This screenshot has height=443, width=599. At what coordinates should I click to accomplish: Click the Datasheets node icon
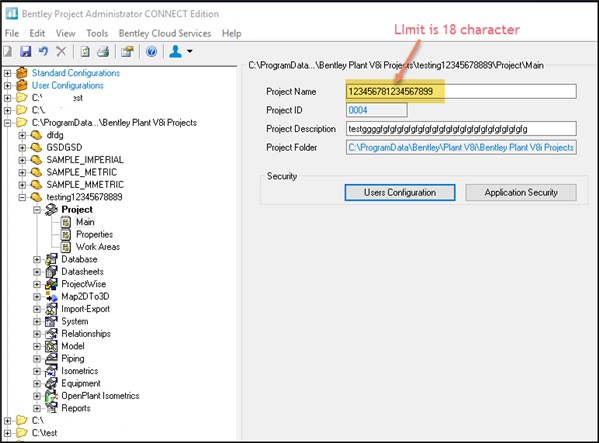pyautogui.click(x=51, y=272)
